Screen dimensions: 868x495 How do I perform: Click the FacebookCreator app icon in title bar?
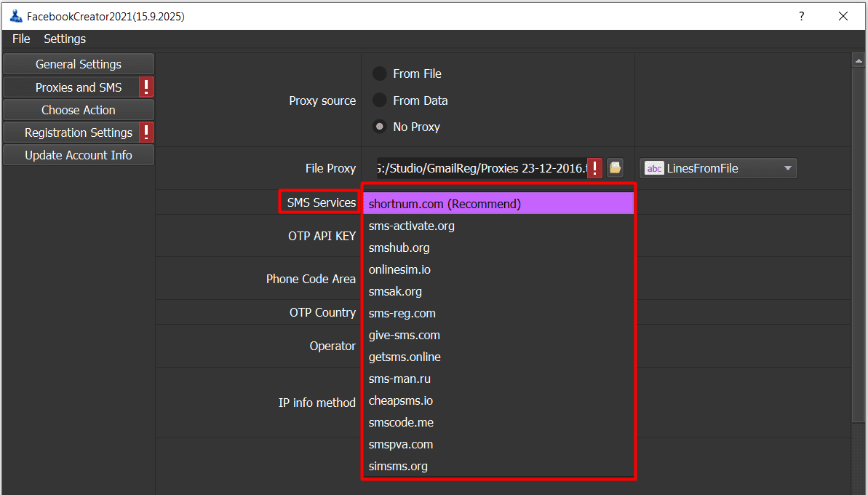click(16, 16)
